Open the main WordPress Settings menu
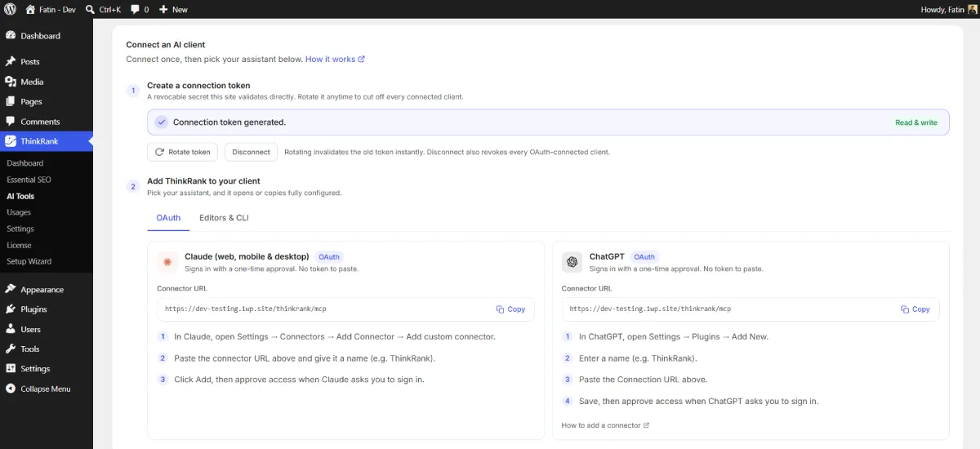This screenshot has height=449, width=980. pyautogui.click(x=47, y=369)
